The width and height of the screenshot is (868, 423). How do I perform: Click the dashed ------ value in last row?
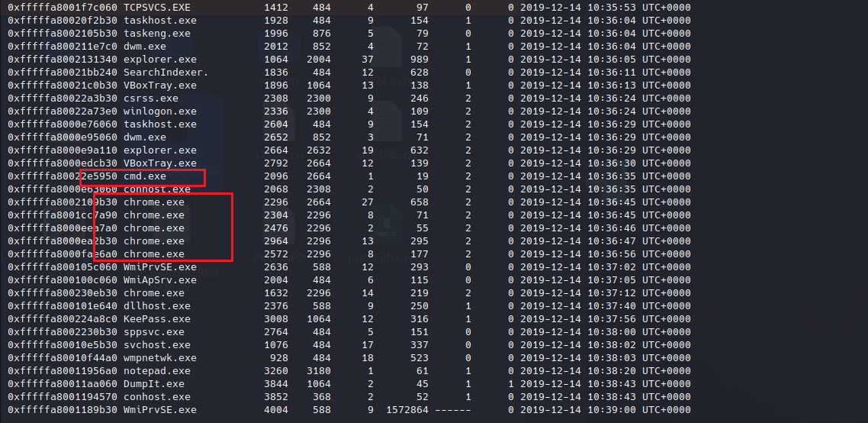point(453,410)
